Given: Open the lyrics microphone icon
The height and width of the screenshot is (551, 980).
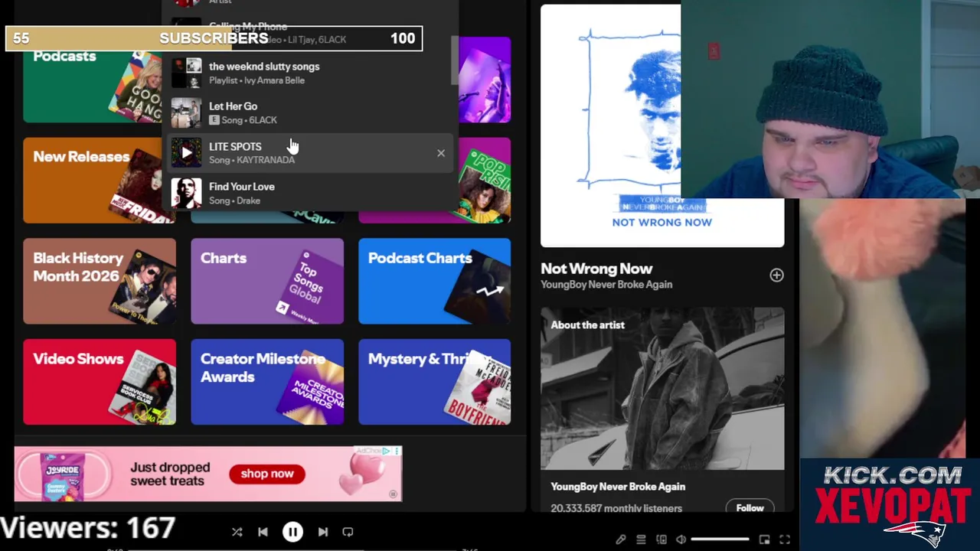Looking at the screenshot, I should 621,540.
